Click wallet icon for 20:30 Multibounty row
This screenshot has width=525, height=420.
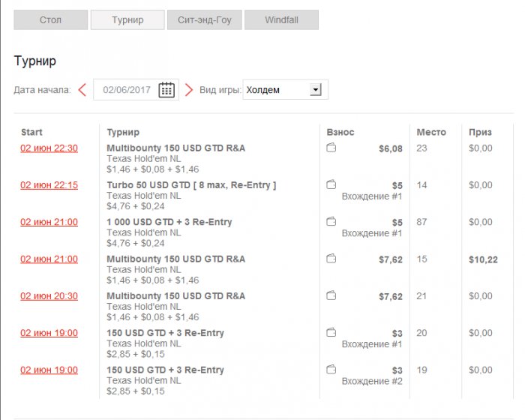pyautogui.click(x=331, y=295)
